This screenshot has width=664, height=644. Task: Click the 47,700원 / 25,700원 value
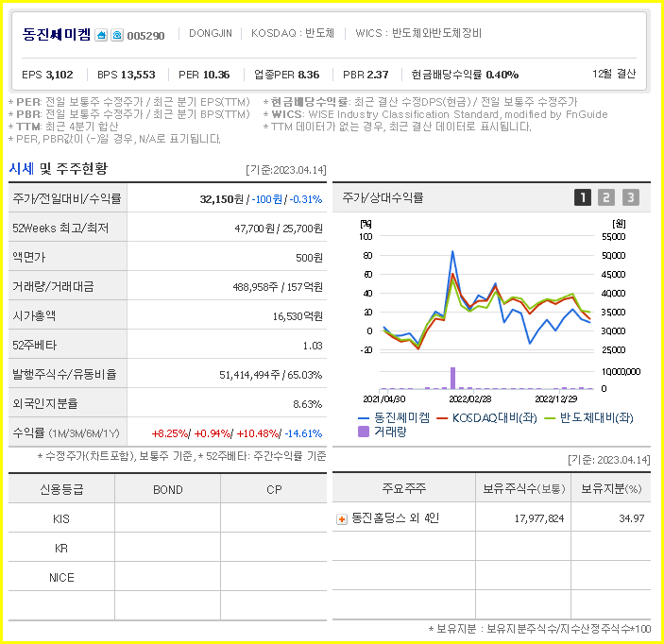click(279, 229)
